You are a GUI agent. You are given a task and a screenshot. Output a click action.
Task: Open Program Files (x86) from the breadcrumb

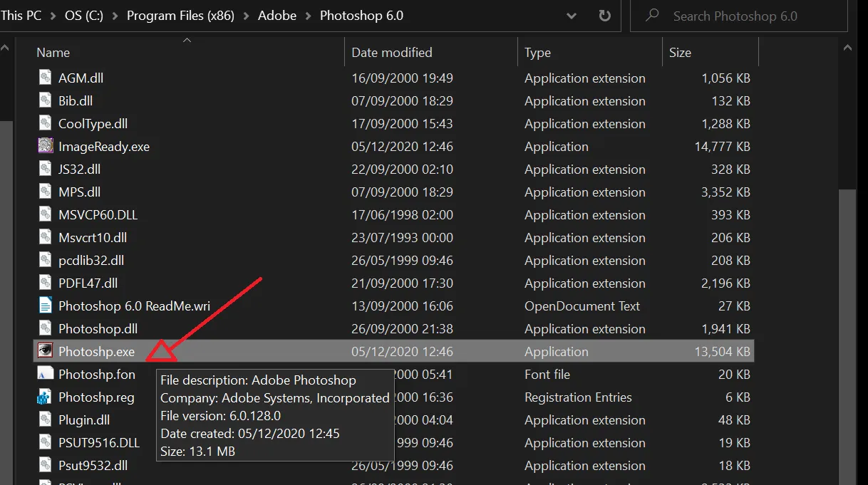180,15
